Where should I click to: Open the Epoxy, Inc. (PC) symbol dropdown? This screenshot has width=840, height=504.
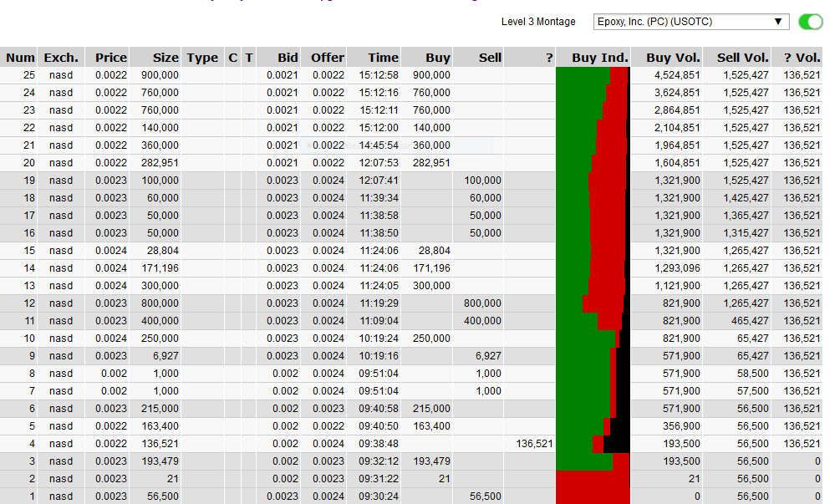point(690,22)
